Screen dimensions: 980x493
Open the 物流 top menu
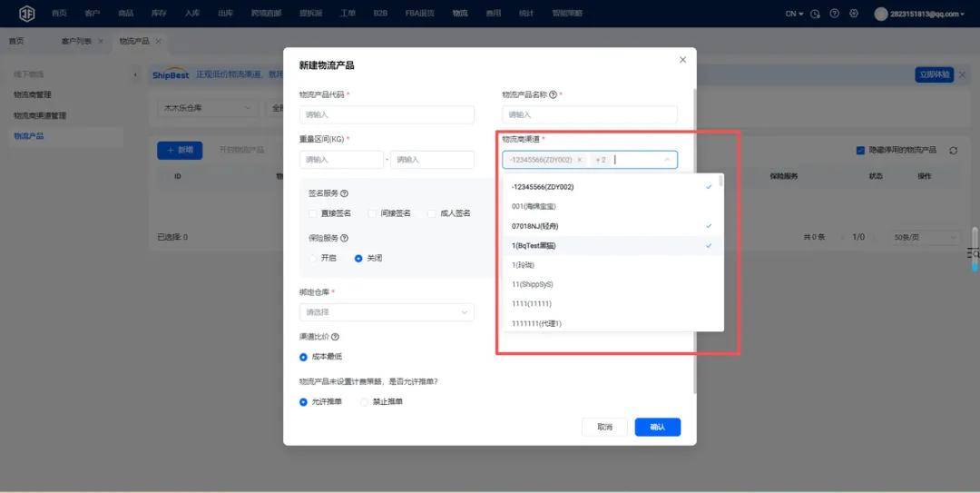coord(460,13)
